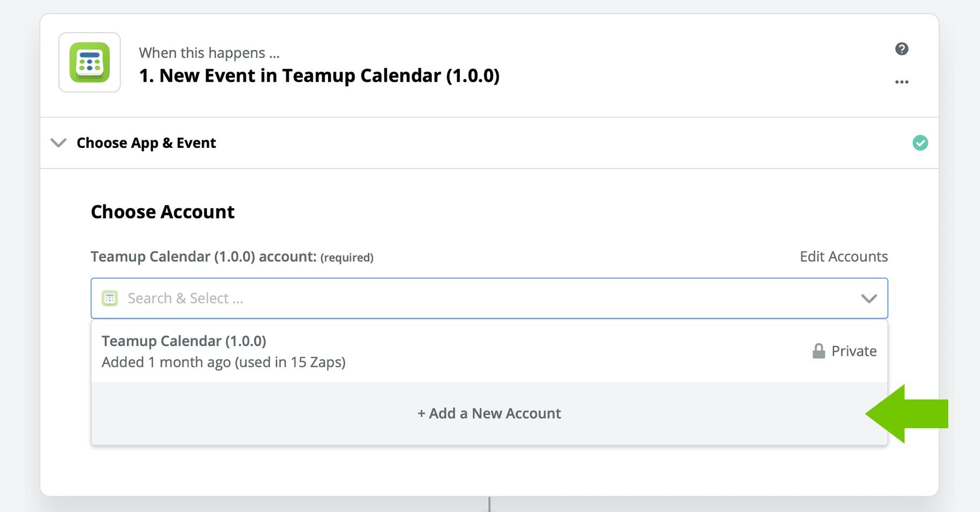The width and height of the screenshot is (980, 512).
Task: Click the Private lock icon
Action: pyautogui.click(x=818, y=351)
